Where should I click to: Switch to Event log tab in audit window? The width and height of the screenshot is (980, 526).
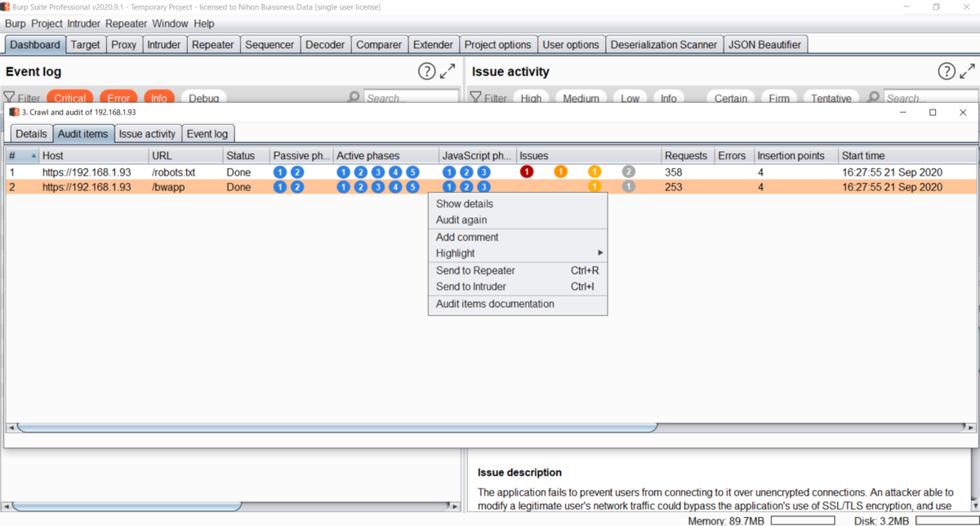pos(207,134)
